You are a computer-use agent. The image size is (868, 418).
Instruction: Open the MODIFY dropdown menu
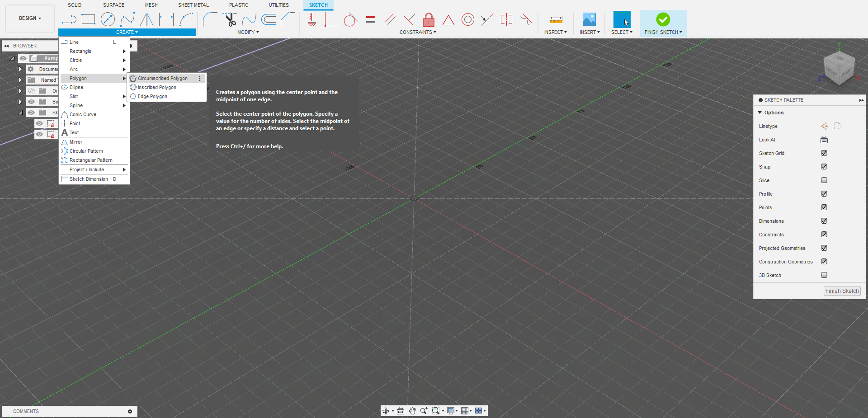click(248, 33)
